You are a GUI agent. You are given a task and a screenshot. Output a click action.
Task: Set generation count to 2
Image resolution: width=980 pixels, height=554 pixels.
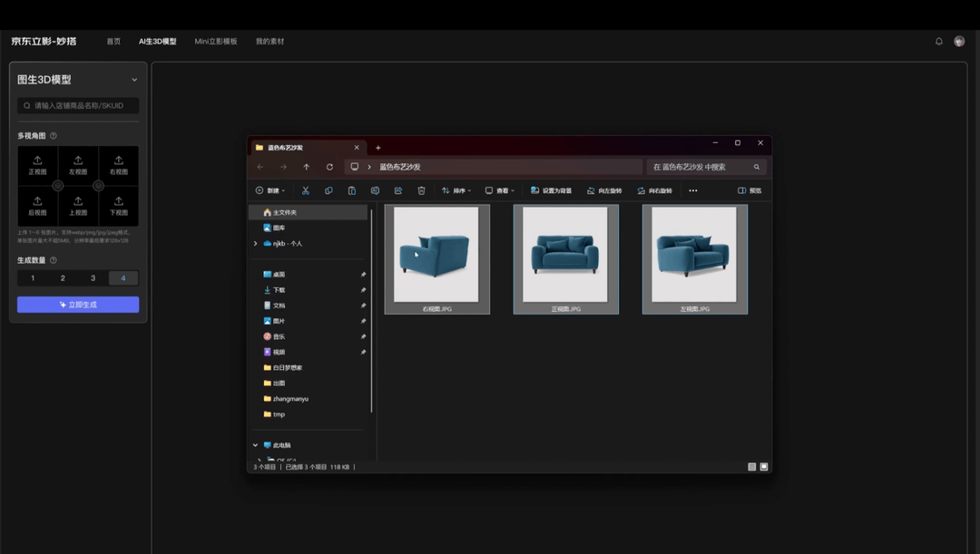63,278
